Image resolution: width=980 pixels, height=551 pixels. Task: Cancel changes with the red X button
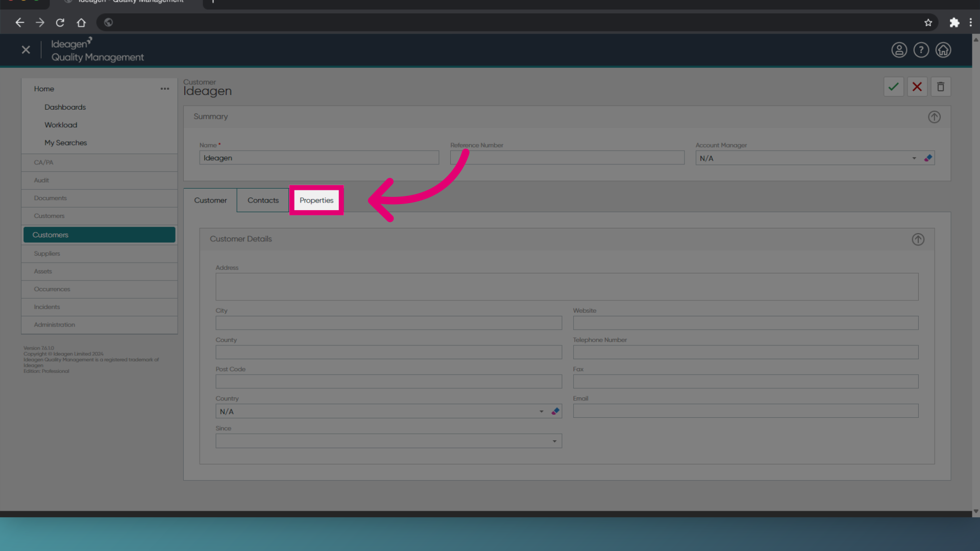917,87
